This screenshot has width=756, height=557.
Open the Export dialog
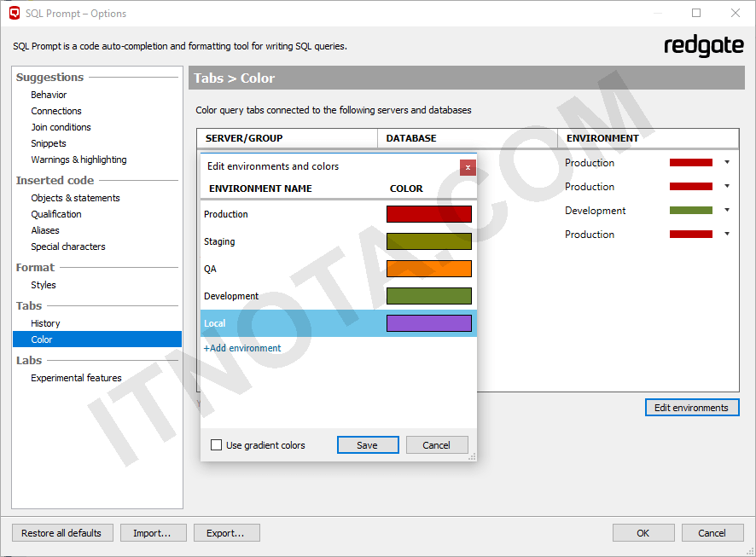coord(226,532)
